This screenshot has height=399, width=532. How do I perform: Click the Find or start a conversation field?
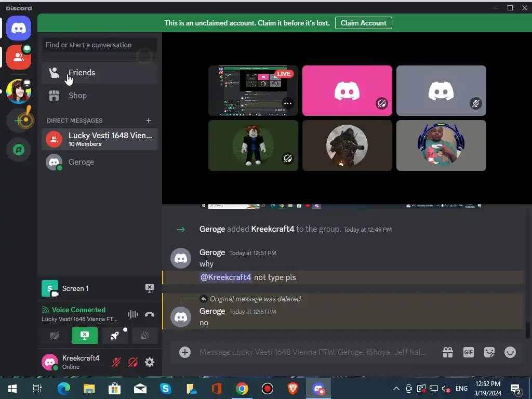pos(100,45)
